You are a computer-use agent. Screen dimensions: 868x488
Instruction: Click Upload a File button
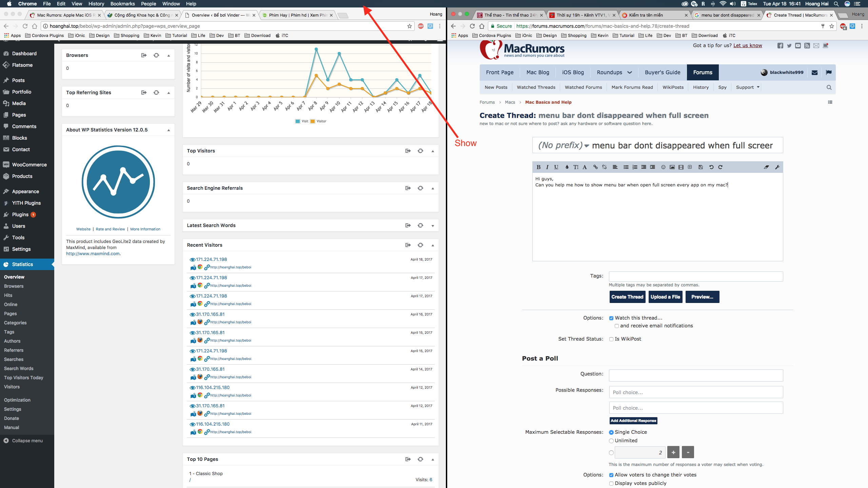click(x=665, y=297)
